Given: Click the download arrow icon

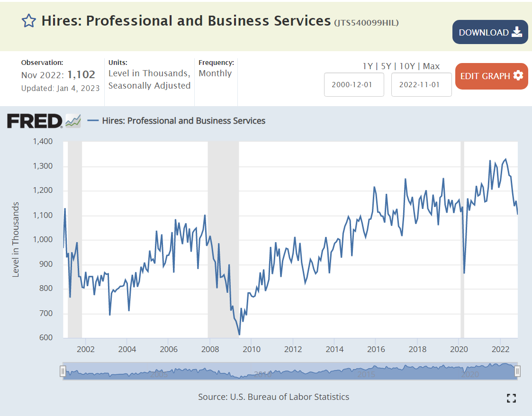Looking at the screenshot, I should tap(516, 32).
